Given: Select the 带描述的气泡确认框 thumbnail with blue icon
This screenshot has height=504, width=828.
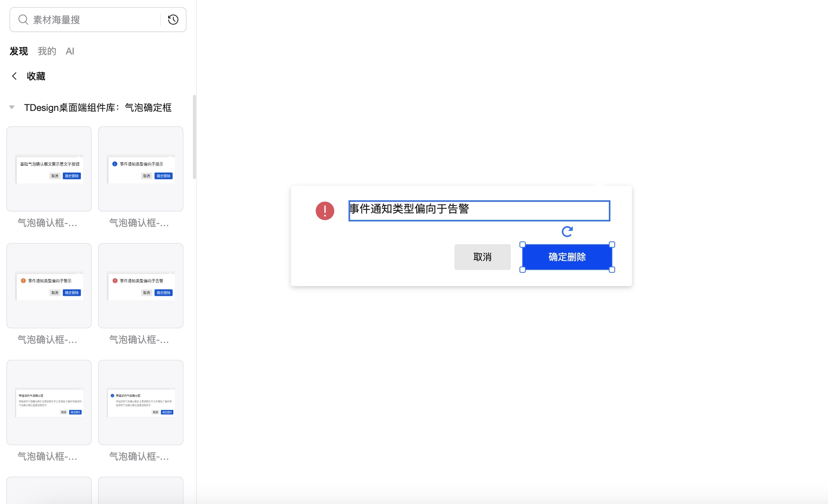Looking at the screenshot, I should [x=141, y=402].
